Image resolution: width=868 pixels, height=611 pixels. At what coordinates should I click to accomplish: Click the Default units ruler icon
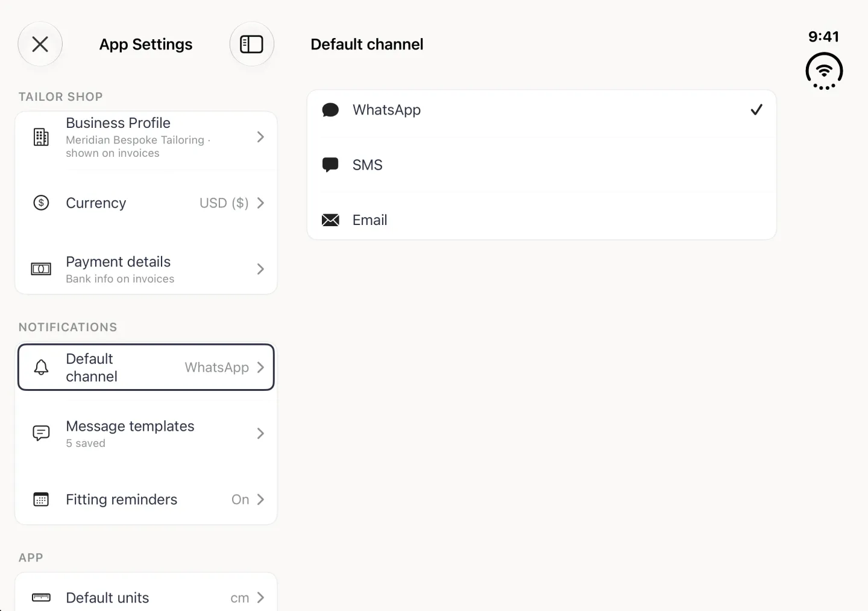point(41,598)
